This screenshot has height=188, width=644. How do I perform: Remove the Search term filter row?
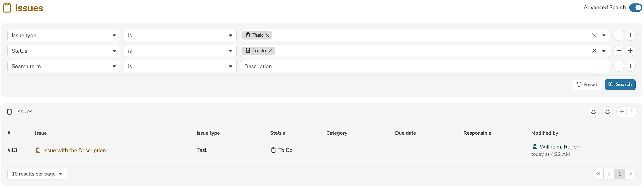click(x=618, y=66)
